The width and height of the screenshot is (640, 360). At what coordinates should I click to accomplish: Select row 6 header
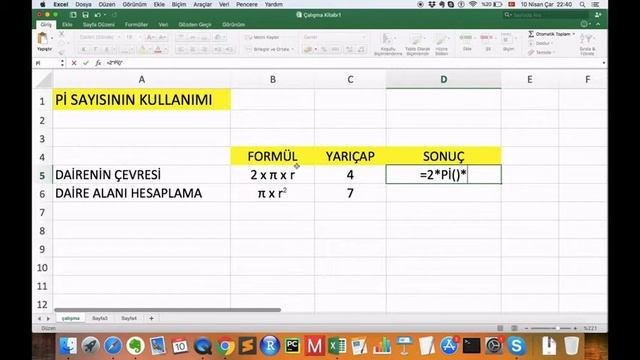[42, 193]
